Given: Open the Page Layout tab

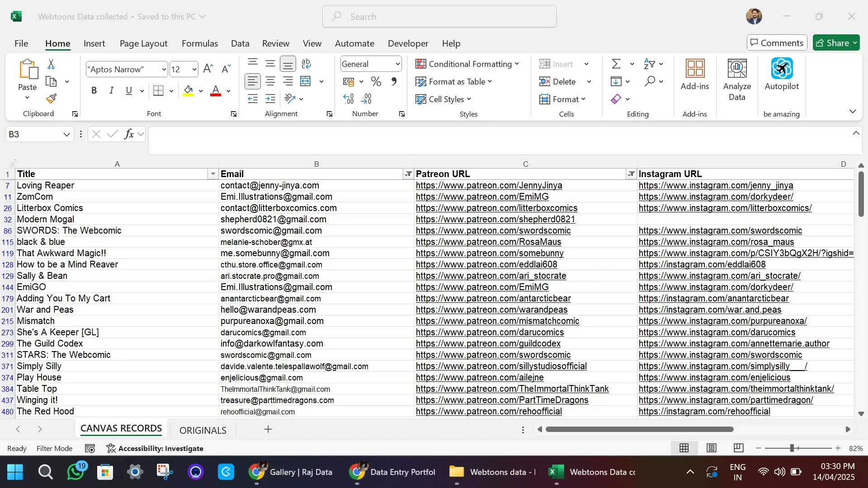Looking at the screenshot, I should pyautogui.click(x=143, y=43).
